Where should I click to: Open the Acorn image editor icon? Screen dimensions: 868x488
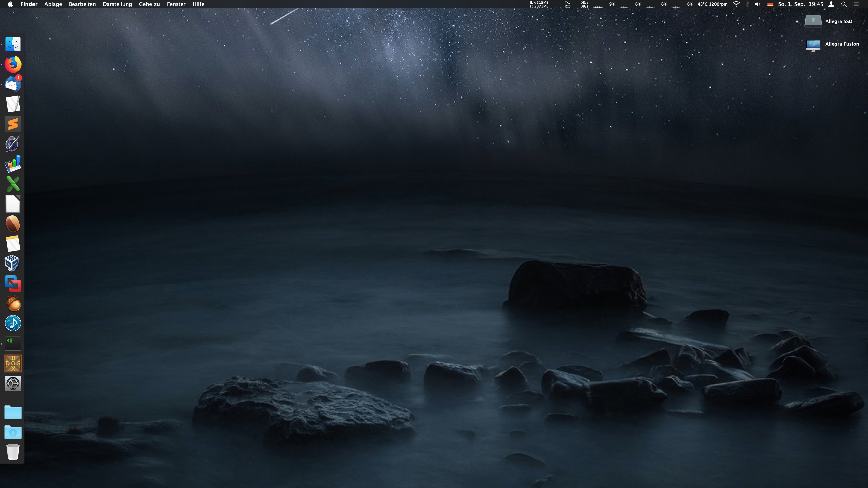point(13,304)
